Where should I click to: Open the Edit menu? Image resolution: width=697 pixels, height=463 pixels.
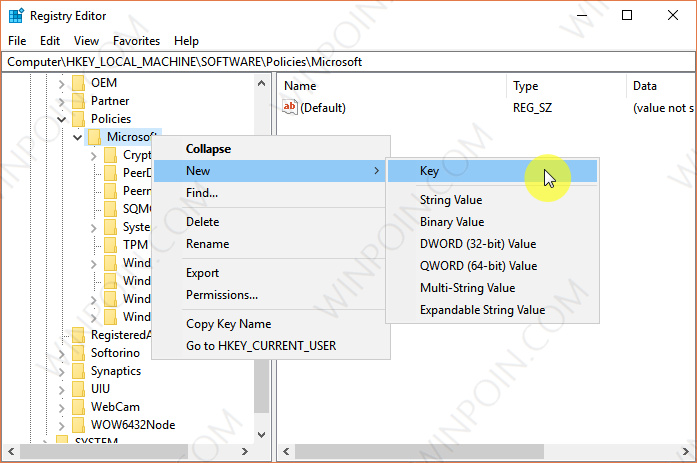(50, 41)
